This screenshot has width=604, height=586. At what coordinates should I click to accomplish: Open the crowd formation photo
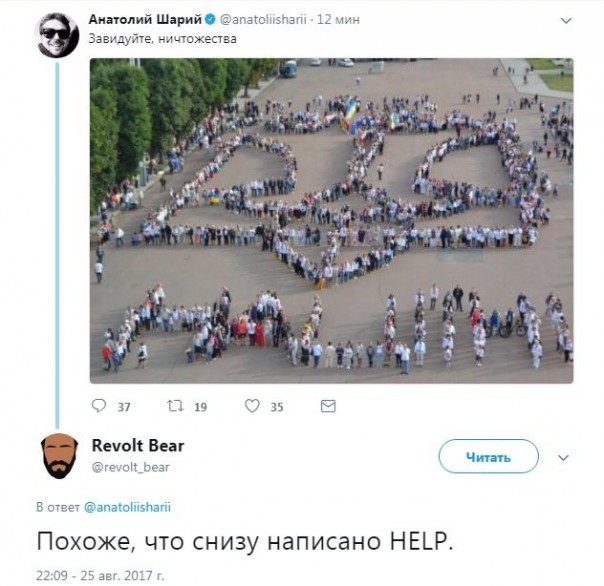pyautogui.click(x=332, y=221)
